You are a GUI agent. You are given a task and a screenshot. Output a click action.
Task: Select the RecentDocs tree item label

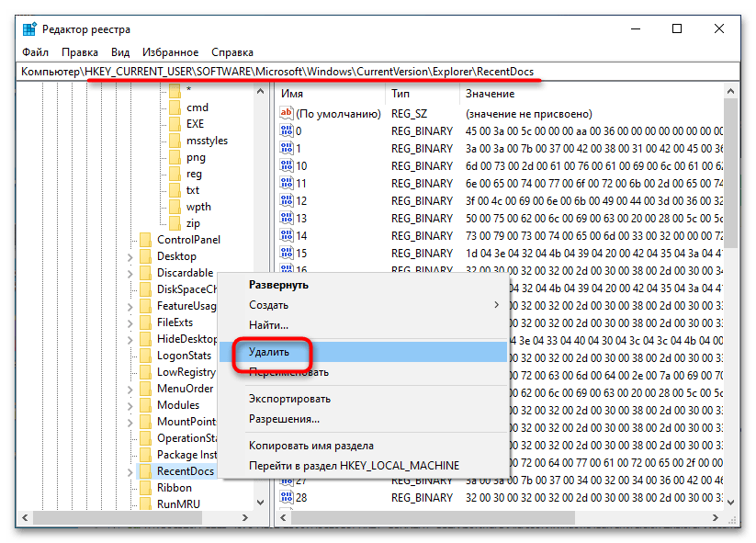click(186, 471)
